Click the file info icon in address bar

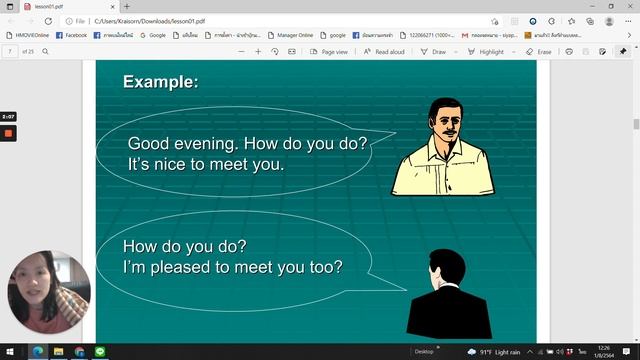click(69, 21)
